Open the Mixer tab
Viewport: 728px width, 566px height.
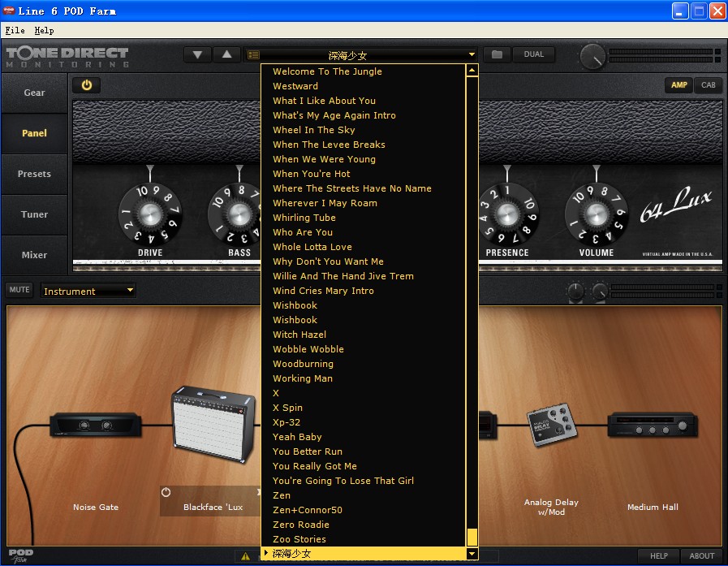pyautogui.click(x=34, y=255)
